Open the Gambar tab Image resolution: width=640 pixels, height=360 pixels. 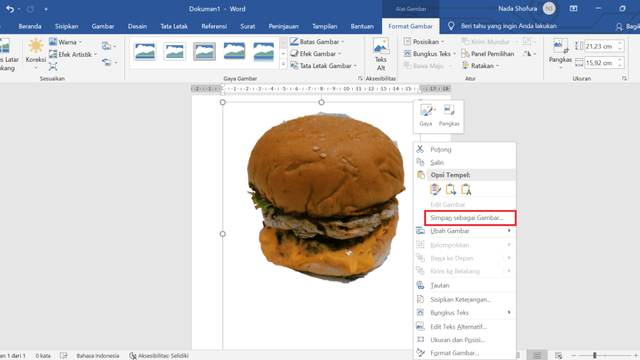(103, 26)
